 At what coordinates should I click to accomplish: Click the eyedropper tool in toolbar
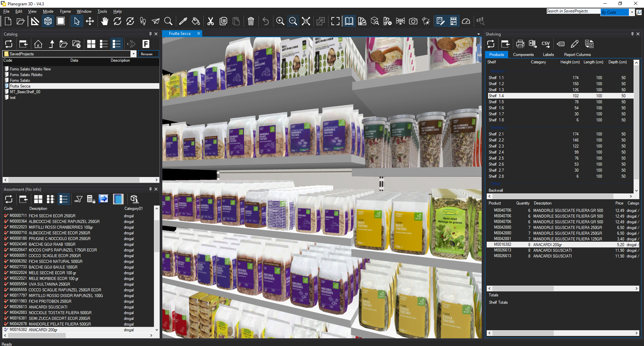click(x=183, y=21)
